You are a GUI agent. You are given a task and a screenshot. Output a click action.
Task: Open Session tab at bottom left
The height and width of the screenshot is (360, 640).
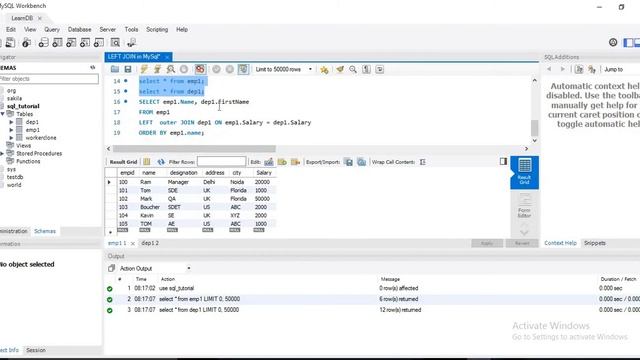(x=36, y=350)
